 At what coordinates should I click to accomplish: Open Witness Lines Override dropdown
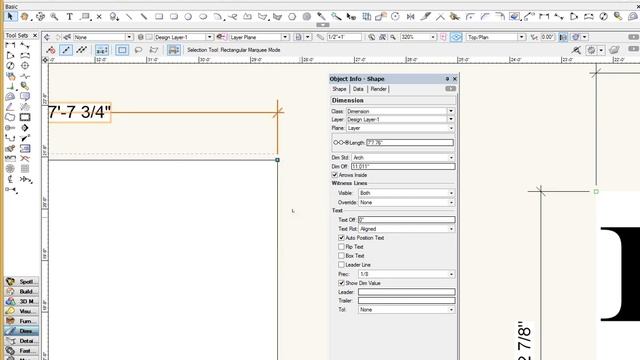click(407, 202)
